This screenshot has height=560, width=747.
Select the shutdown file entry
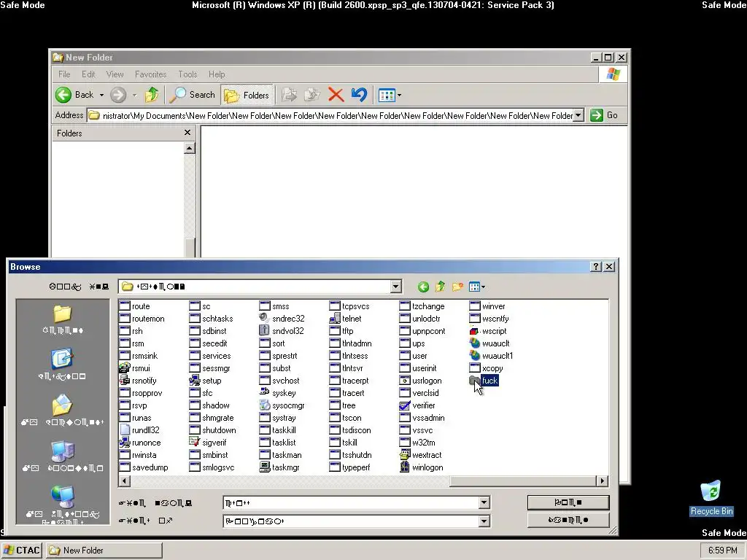(x=213, y=430)
